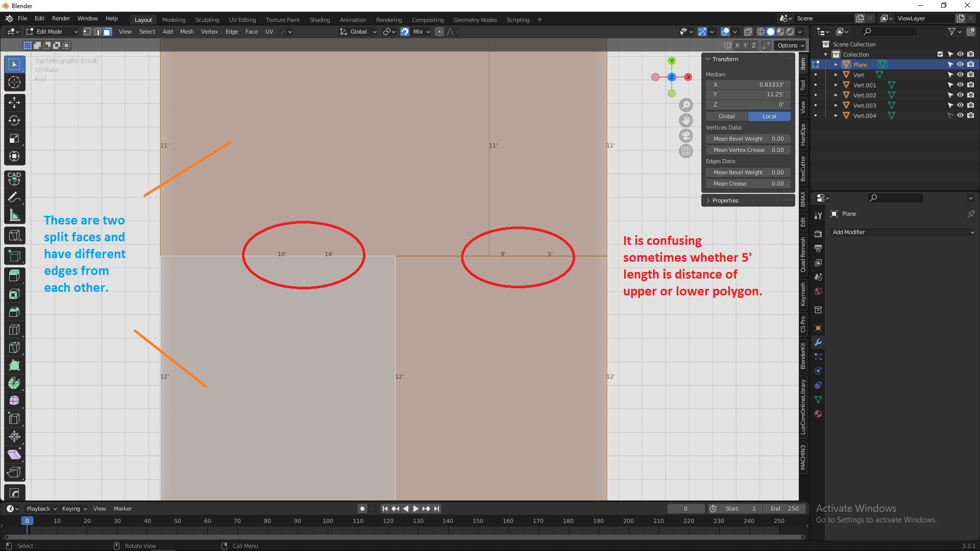Open the Options dropdown in viewport
The width and height of the screenshot is (980, 551).
click(791, 45)
